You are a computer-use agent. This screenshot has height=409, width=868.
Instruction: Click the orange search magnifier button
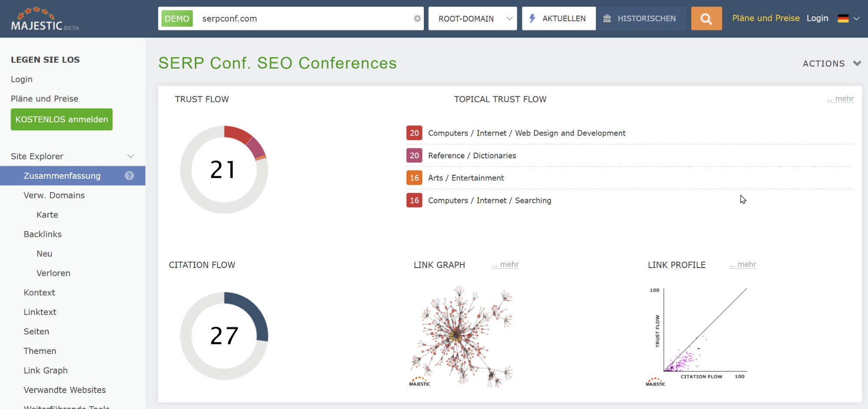706,19
